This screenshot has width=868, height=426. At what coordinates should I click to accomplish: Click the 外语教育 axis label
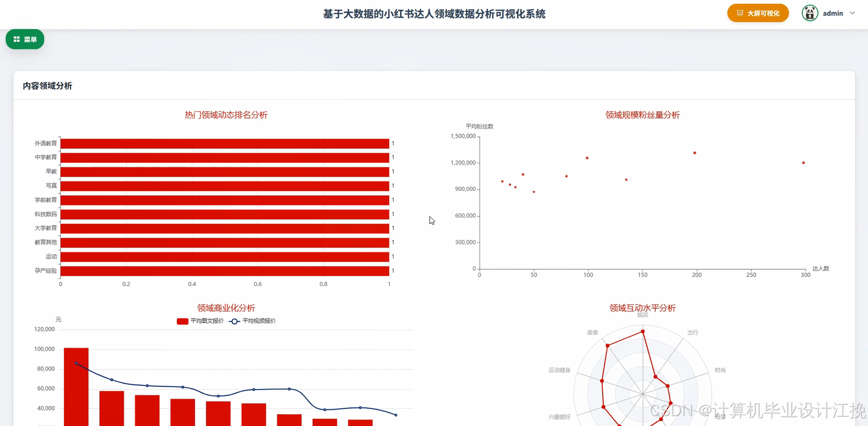pos(46,144)
